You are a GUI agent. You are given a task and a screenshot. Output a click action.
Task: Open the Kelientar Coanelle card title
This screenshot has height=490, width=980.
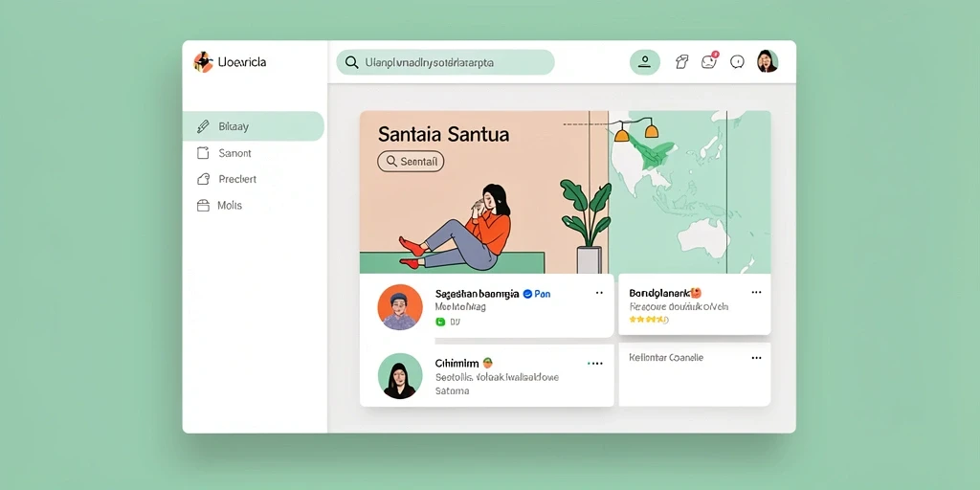tap(666, 358)
